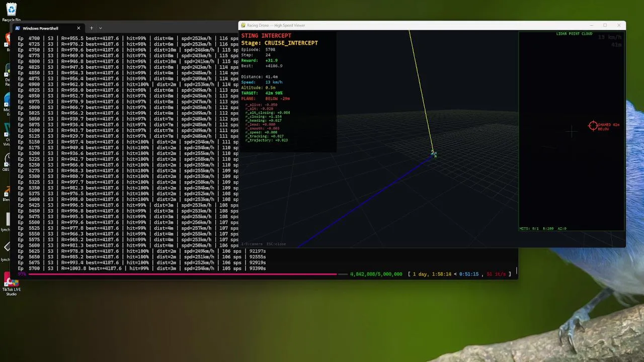Click the TARGET: 42m 90% readout
The image size is (644, 362).
(x=262, y=93)
